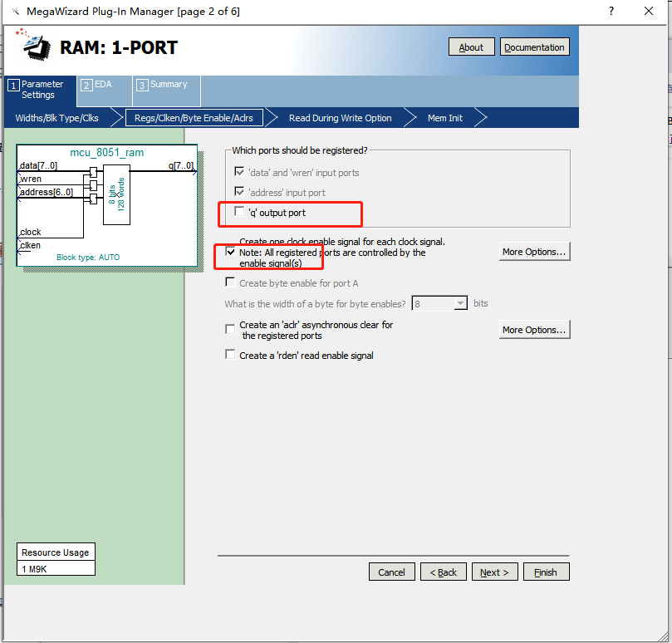Image resolution: width=672 pixels, height=643 pixels.
Task: Click 'Which ports should be registered?' group label
Action: pos(300,150)
